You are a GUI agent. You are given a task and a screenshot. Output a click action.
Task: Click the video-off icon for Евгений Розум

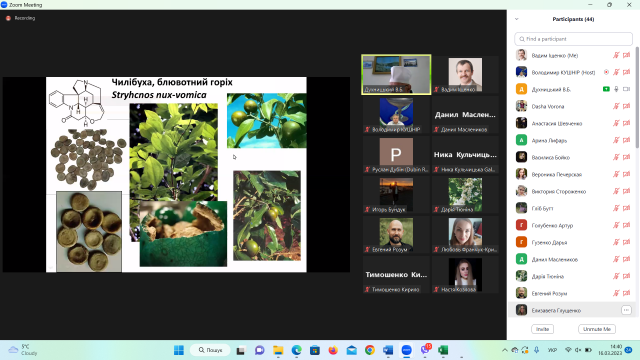click(627, 293)
